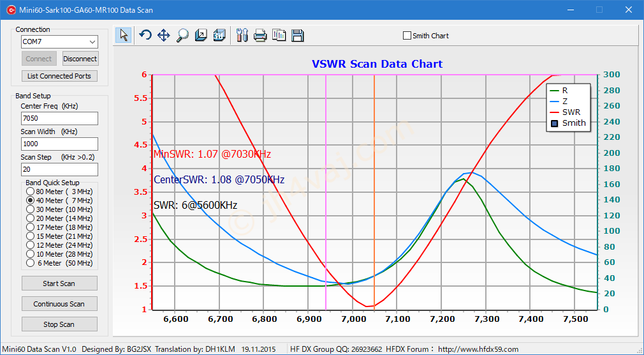Click the Scan Width field showing 1000
Viewport: 644px width, 355px height.
tap(59, 144)
